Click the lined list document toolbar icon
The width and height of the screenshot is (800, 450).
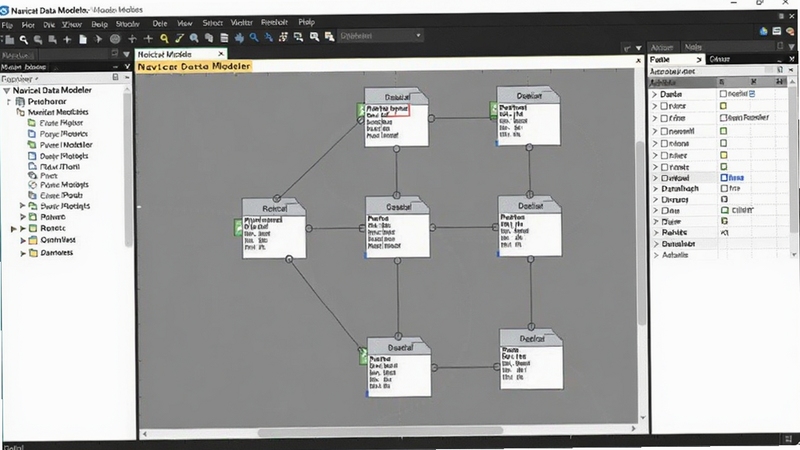click(224, 38)
